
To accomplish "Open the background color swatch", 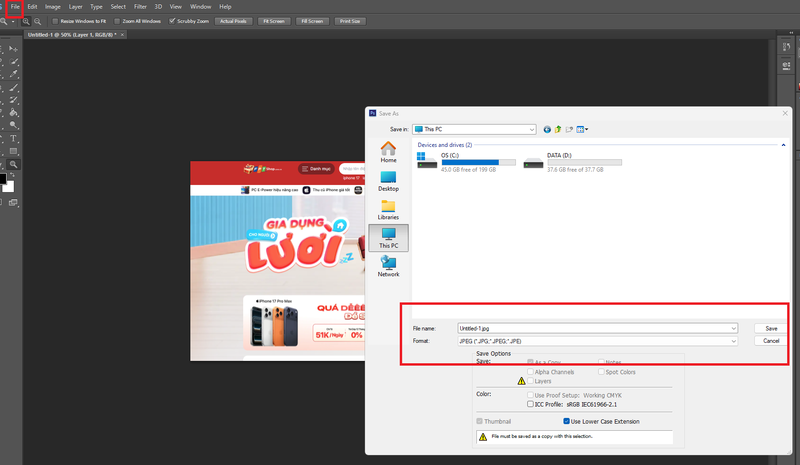I will [9, 187].
